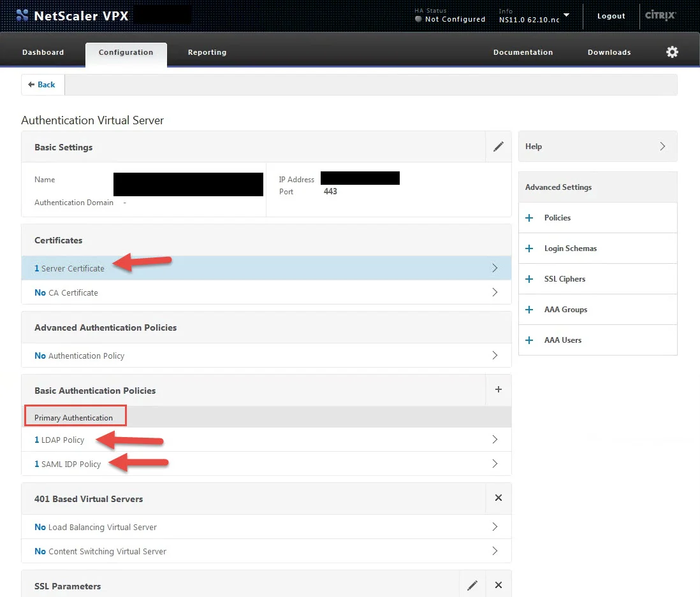The height and width of the screenshot is (597, 700).
Task: Open the Reporting tab
Action: coord(207,52)
